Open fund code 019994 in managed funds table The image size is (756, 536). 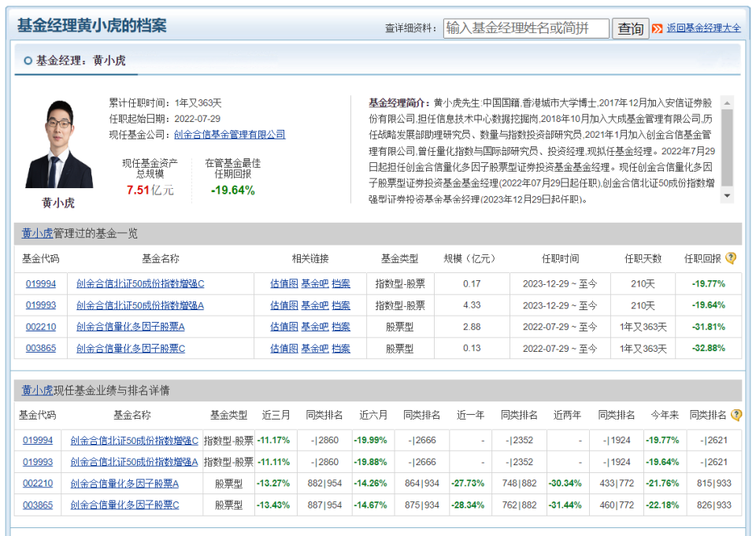[40, 283]
